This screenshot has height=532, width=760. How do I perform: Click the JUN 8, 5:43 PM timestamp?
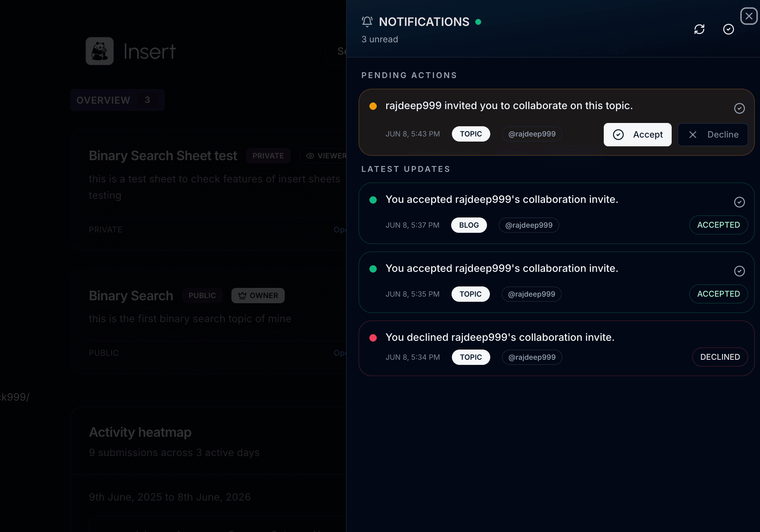click(412, 134)
